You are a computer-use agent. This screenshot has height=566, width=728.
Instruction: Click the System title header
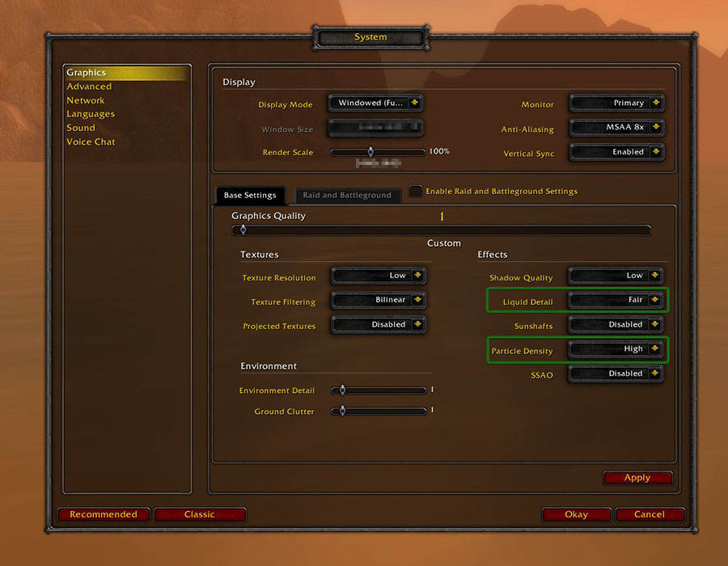pos(370,37)
